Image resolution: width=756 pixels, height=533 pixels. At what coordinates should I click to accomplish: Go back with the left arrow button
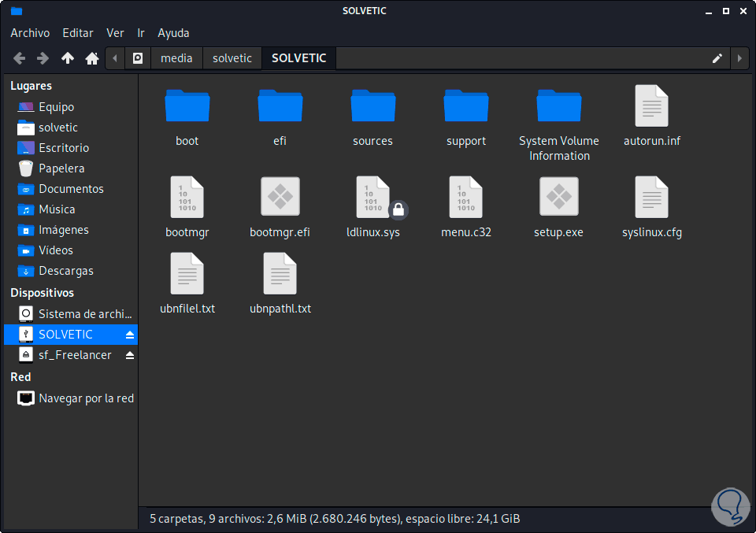coord(19,58)
